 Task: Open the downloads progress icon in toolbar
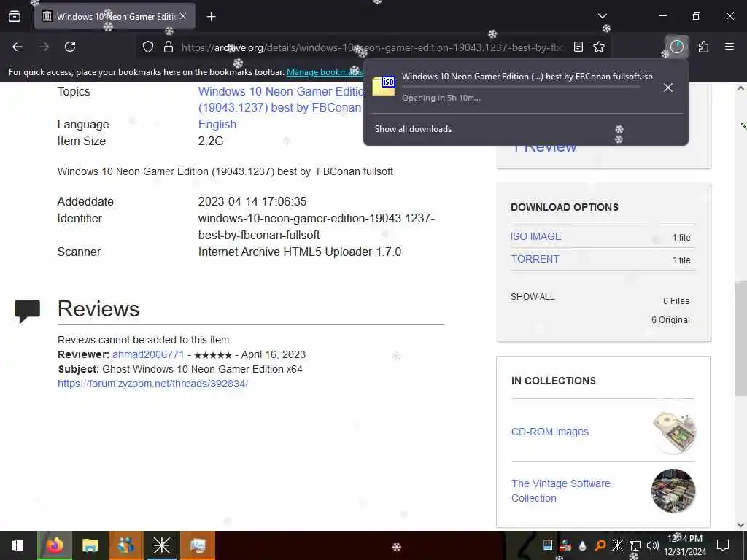(676, 47)
